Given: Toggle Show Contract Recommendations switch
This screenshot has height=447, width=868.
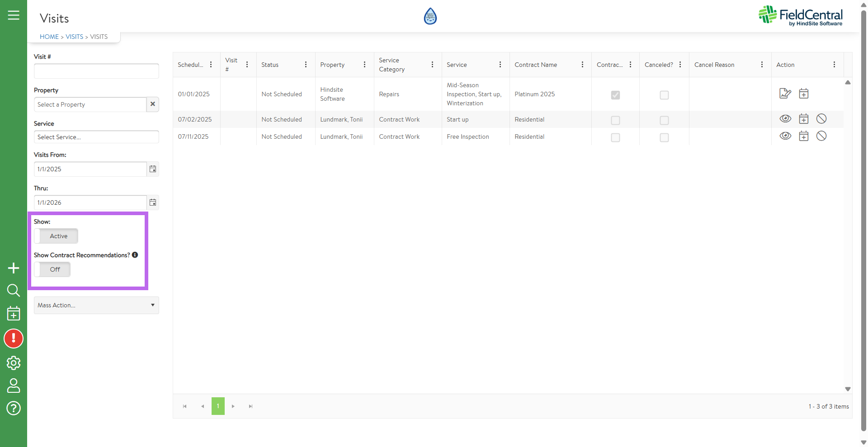Looking at the screenshot, I should (x=52, y=269).
